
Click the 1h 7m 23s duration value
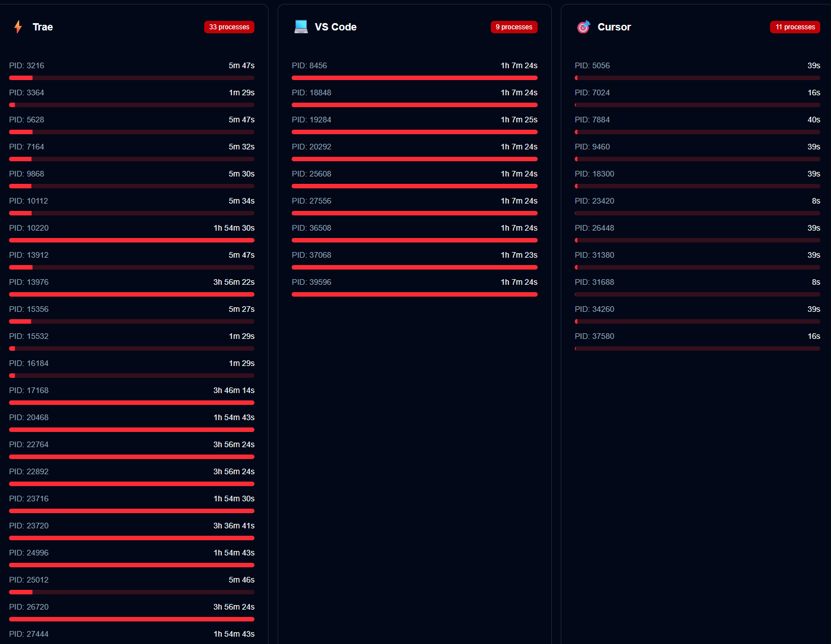[519, 255]
